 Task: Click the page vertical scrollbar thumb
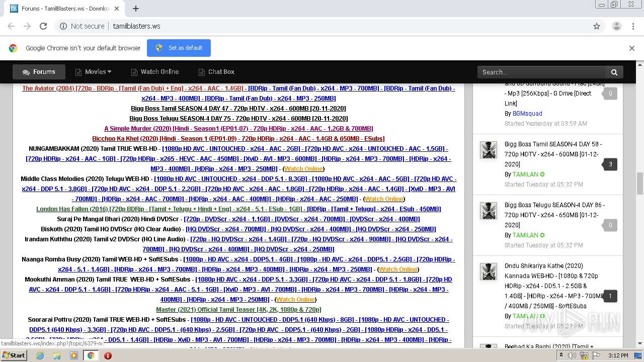(639, 184)
